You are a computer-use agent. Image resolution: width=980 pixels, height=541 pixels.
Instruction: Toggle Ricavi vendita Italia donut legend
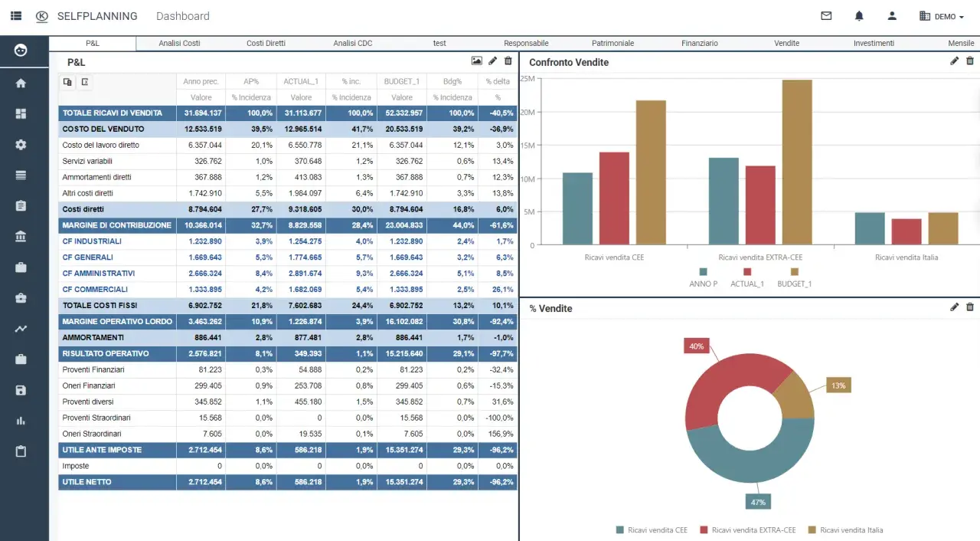point(845,530)
